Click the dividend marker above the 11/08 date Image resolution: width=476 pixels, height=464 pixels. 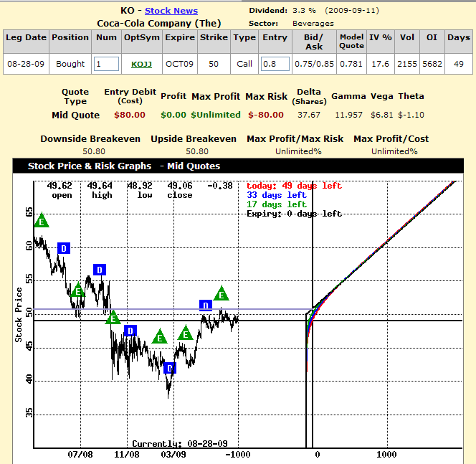click(130, 331)
